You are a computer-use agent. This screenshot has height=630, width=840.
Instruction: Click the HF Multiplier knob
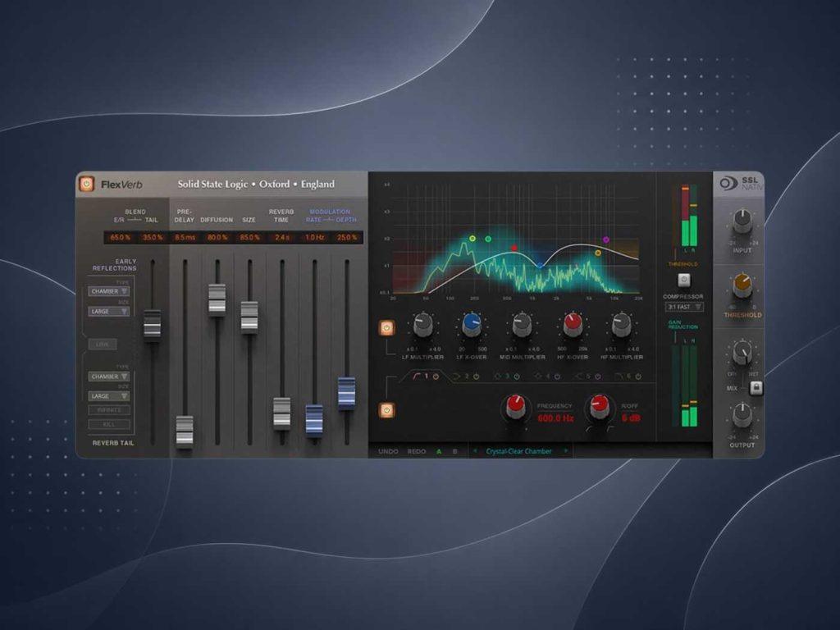[x=622, y=325]
